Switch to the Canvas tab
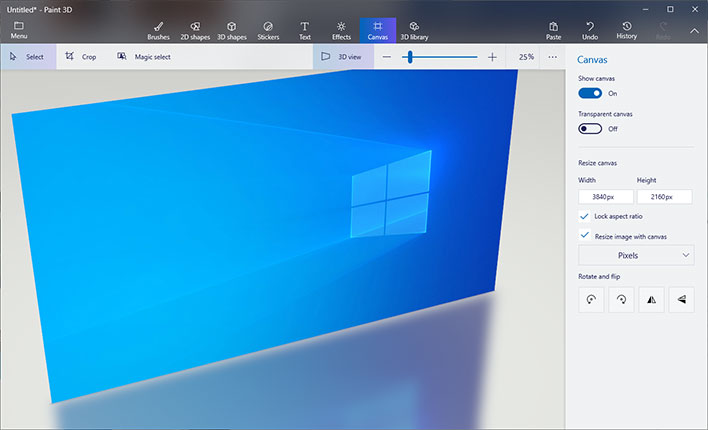The width and height of the screenshot is (708, 430). tap(378, 31)
